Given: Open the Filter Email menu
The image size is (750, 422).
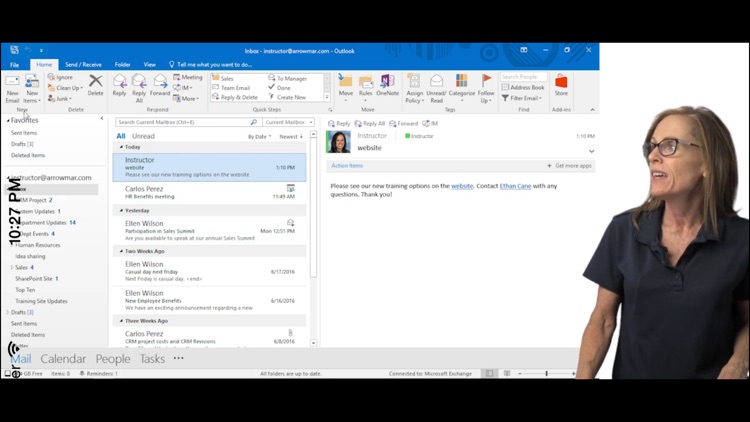Looking at the screenshot, I should [x=522, y=98].
